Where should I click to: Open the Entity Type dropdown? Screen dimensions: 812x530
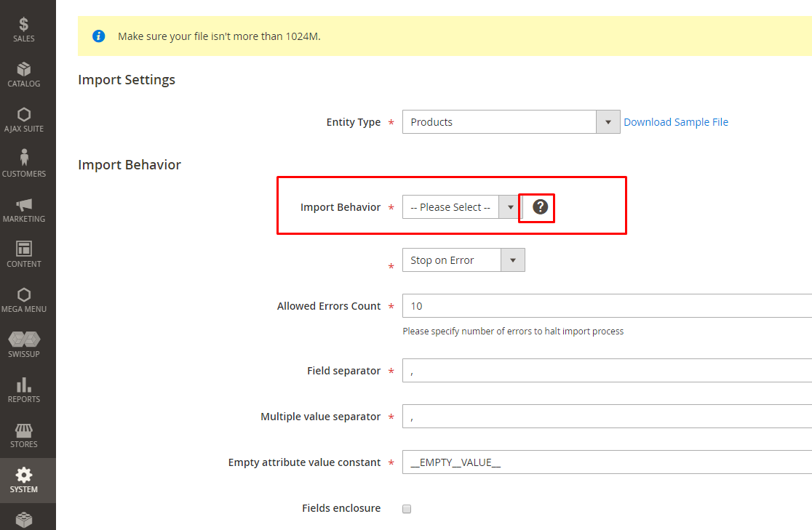(608, 121)
